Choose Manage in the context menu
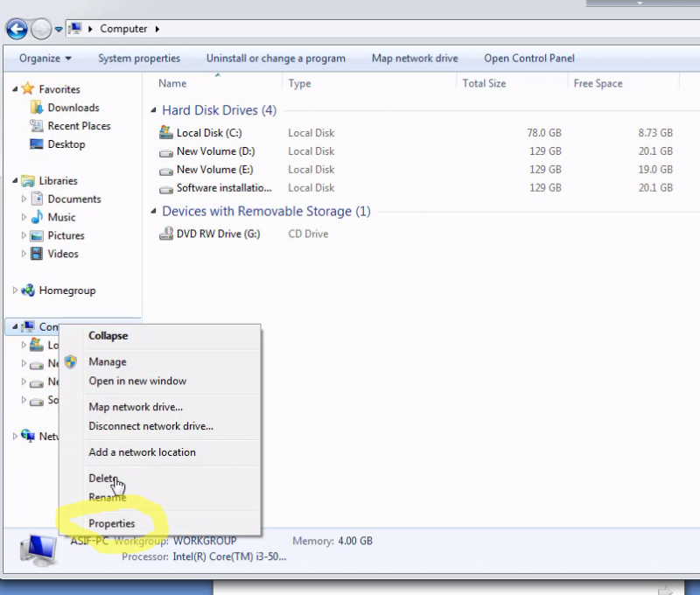Viewport: 700px width, 595px height. [108, 362]
